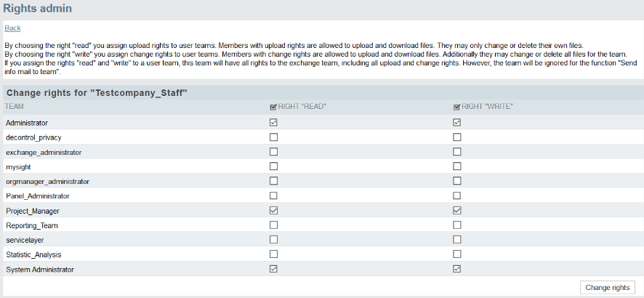Check write right for orgmanager_administrator
Viewport: 644px width, 298px height.
point(456,181)
